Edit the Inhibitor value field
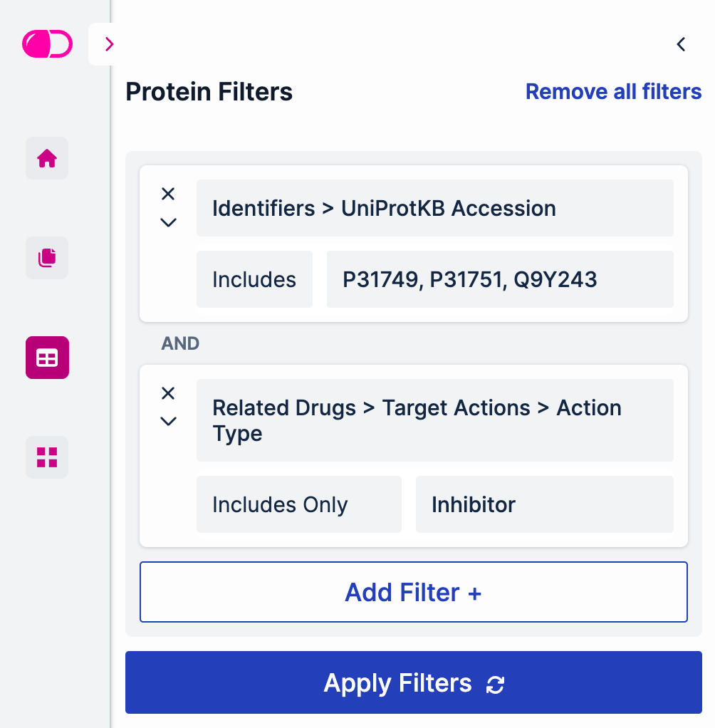This screenshot has height=728, width=715. coord(544,504)
